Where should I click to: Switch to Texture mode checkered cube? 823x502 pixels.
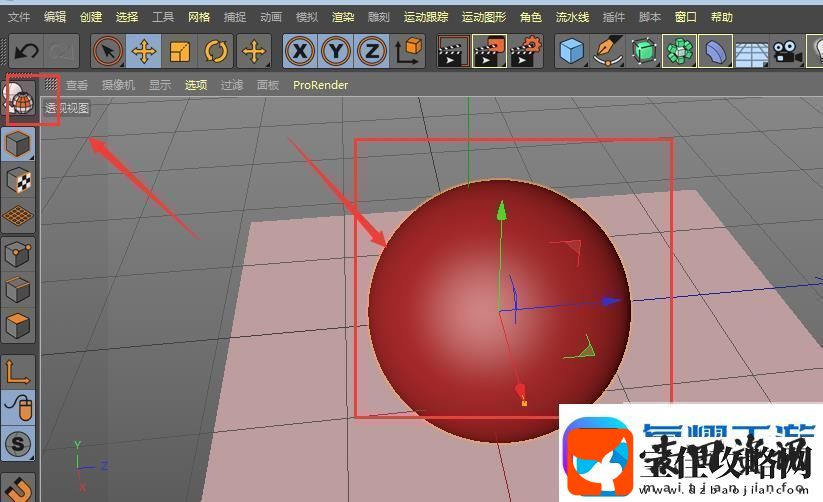coord(18,180)
